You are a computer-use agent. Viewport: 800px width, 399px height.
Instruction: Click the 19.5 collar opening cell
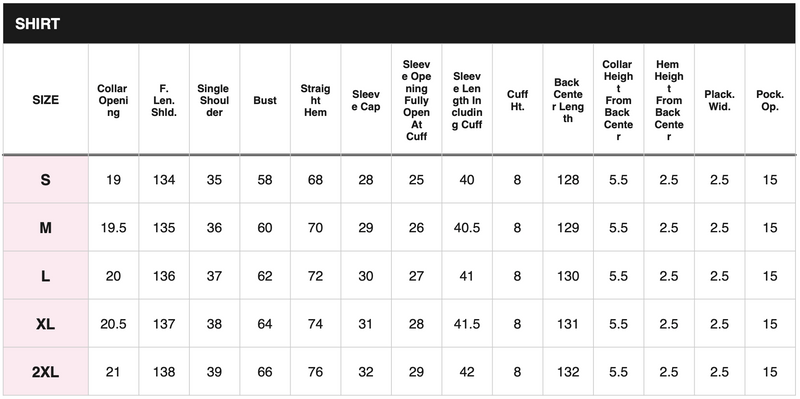[113, 228]
